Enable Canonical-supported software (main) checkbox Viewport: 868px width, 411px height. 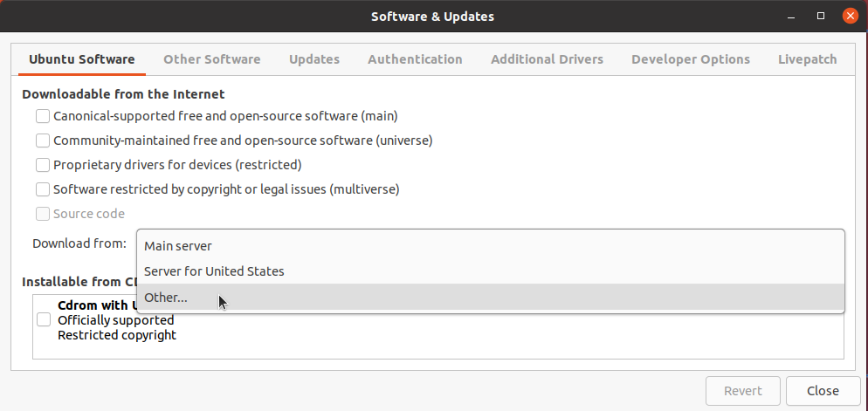tap(43, 116)
